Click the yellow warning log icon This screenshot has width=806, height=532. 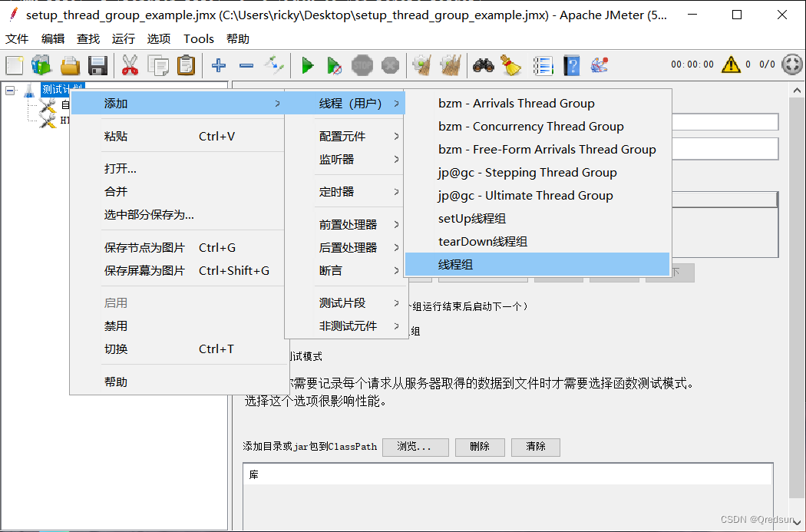[731, 64]
